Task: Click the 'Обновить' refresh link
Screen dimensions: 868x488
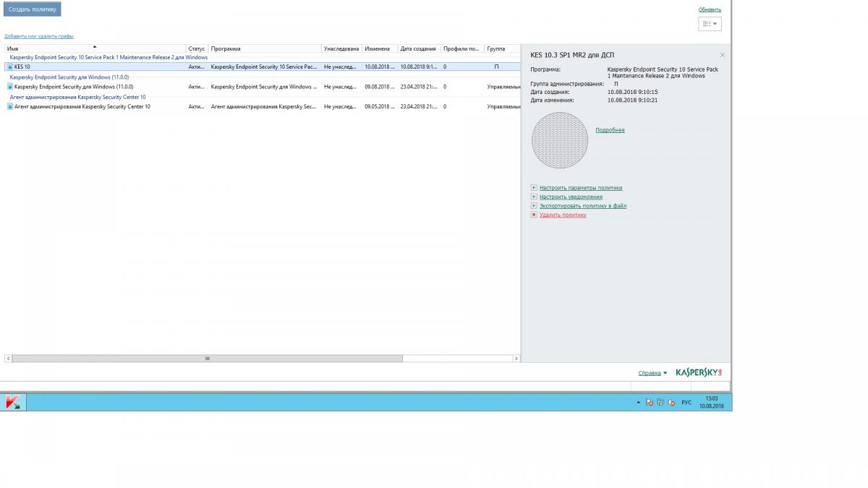Action: point(710,9)
